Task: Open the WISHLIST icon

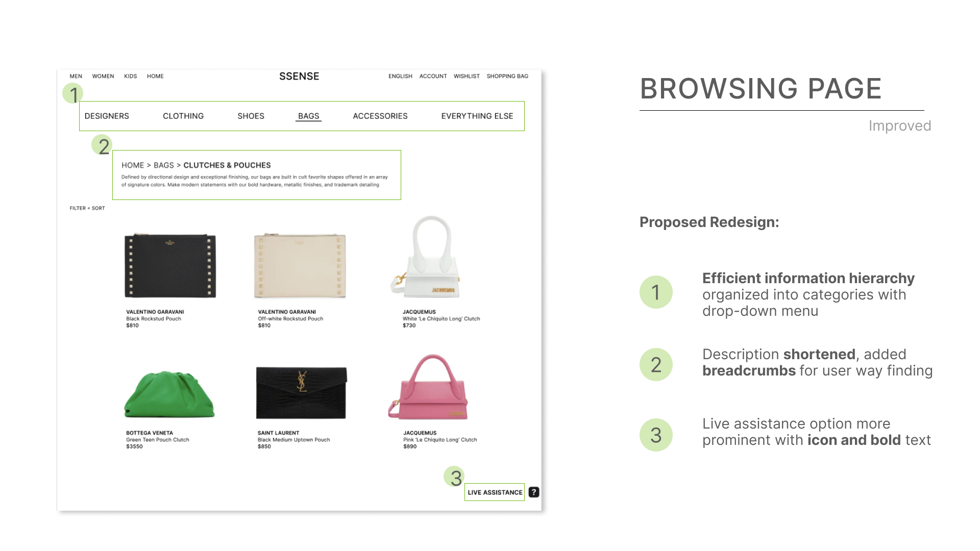Action: coord(467,76)
